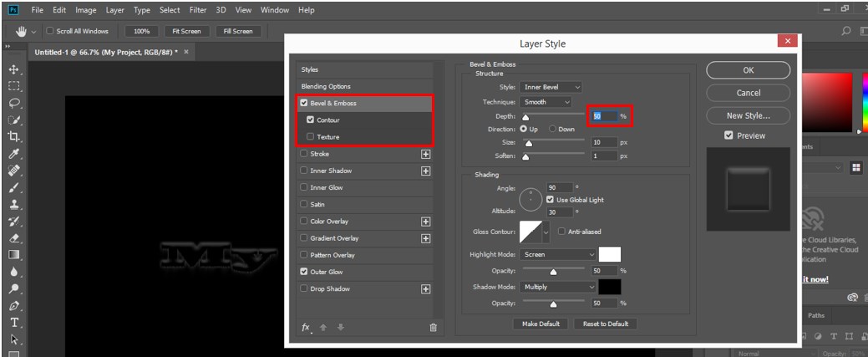Image resolution: width=868 pixels, height=357 pixels.
Task: Select the History Brush tool
Action: [x=14, y=222]
